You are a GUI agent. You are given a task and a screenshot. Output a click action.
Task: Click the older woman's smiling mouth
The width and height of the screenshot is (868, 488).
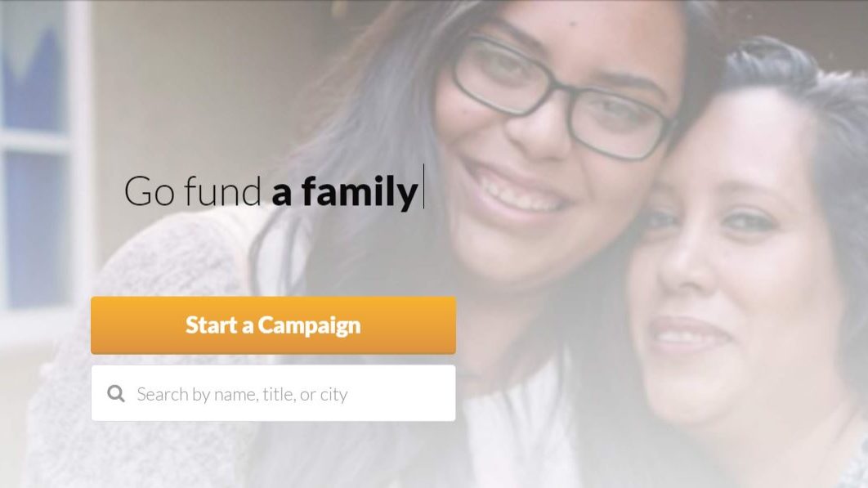(x=691, y=334)
